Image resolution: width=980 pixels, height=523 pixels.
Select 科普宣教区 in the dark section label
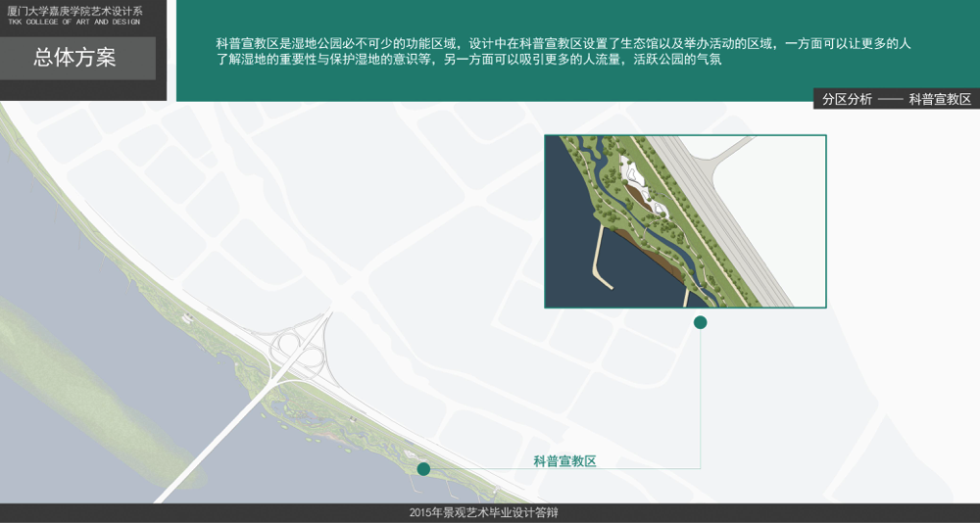939,99
